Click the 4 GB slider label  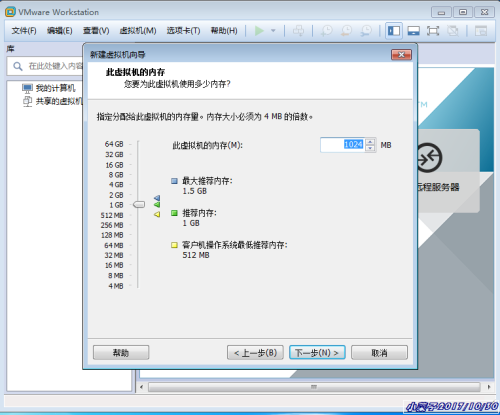click(116, 185)
